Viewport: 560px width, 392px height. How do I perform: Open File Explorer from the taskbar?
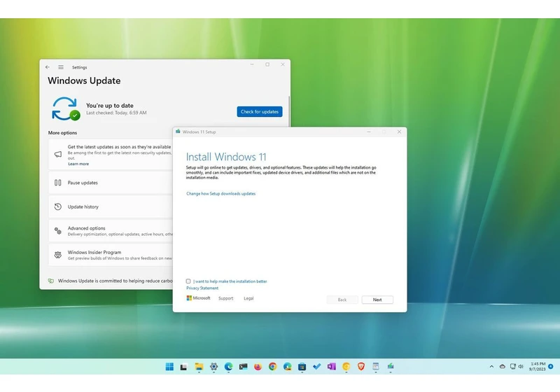(199, 367)
